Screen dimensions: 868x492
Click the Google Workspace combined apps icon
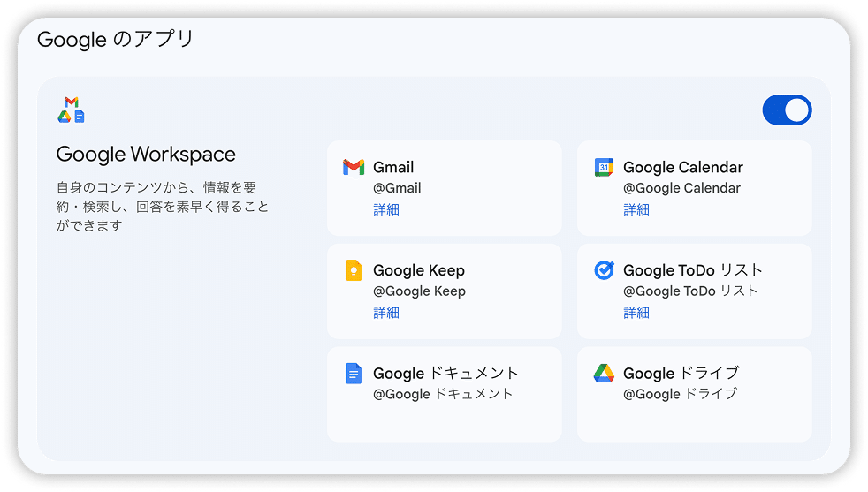[x=72, y=110]
